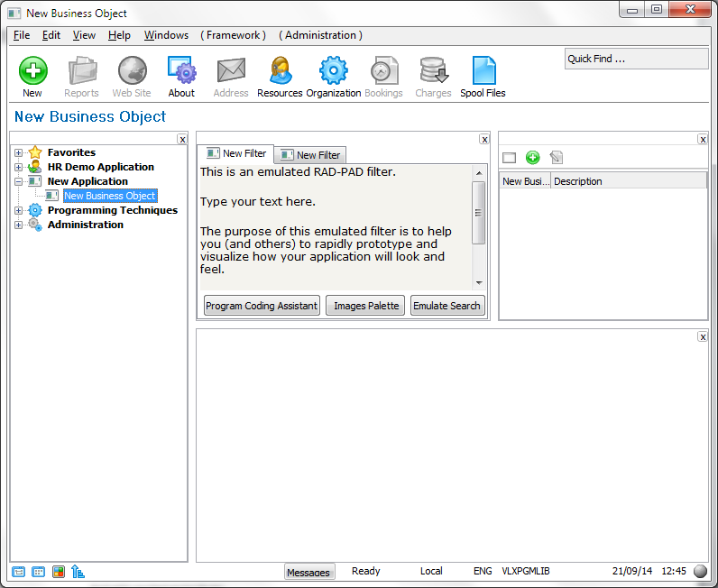Click the second status bar grid icon

[39, 572]
